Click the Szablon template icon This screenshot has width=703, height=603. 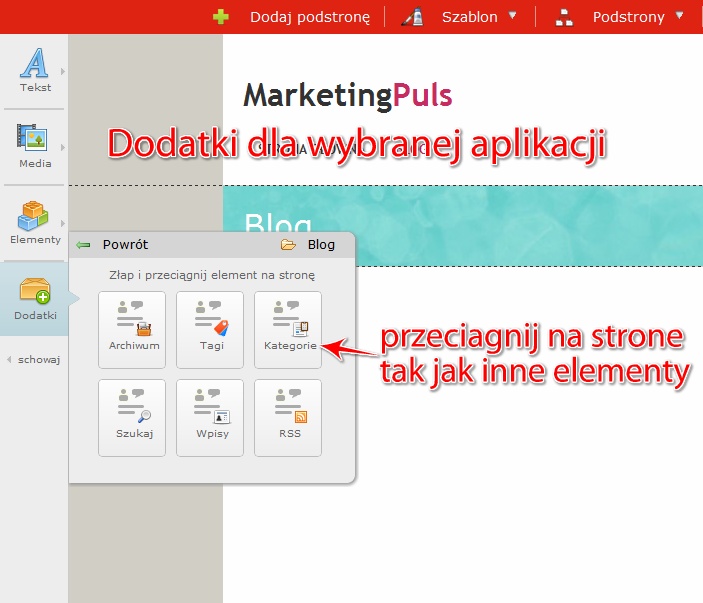pyautogui.click(x=413, y=16)
